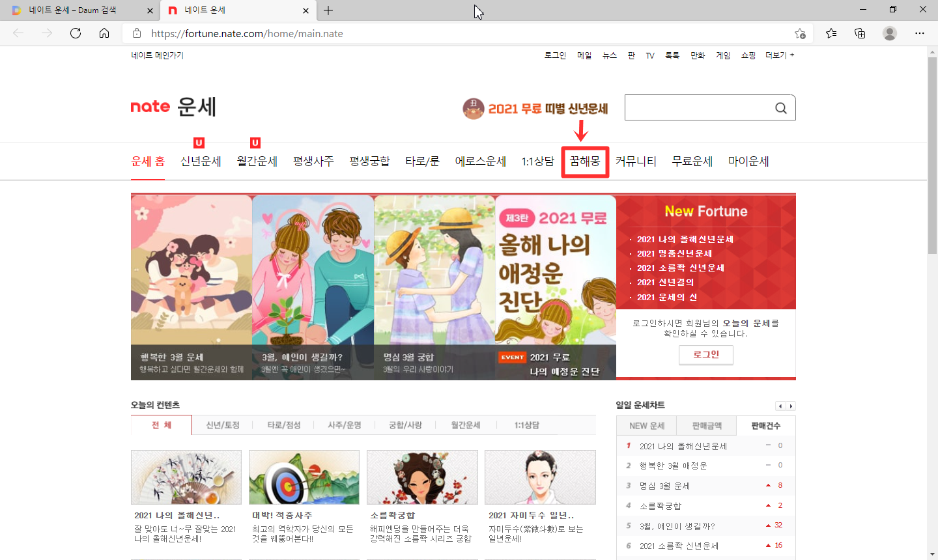Open the 마이운세 menu
The image size is (938, 560).
[748, 161]
